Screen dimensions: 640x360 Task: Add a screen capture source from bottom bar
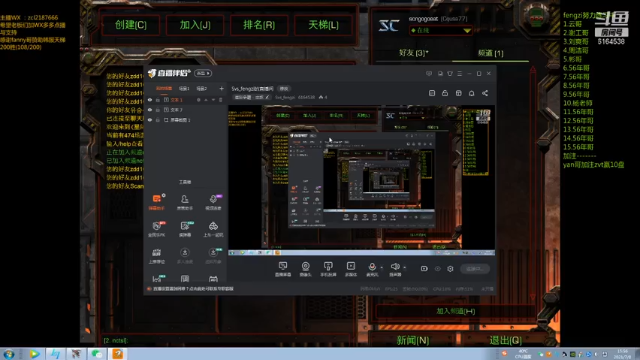(x=282, y=269)
